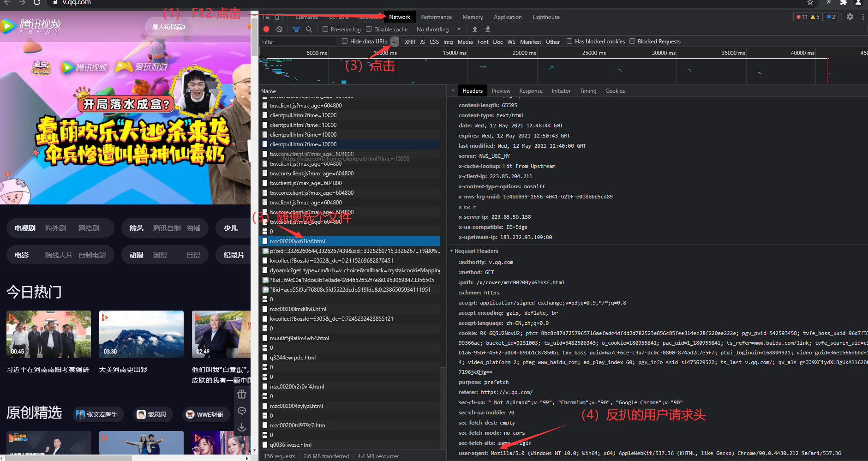The width and height of the screenshot is (868, 461).
Task: Close the request details pane
Action: [x=453, y=90]
